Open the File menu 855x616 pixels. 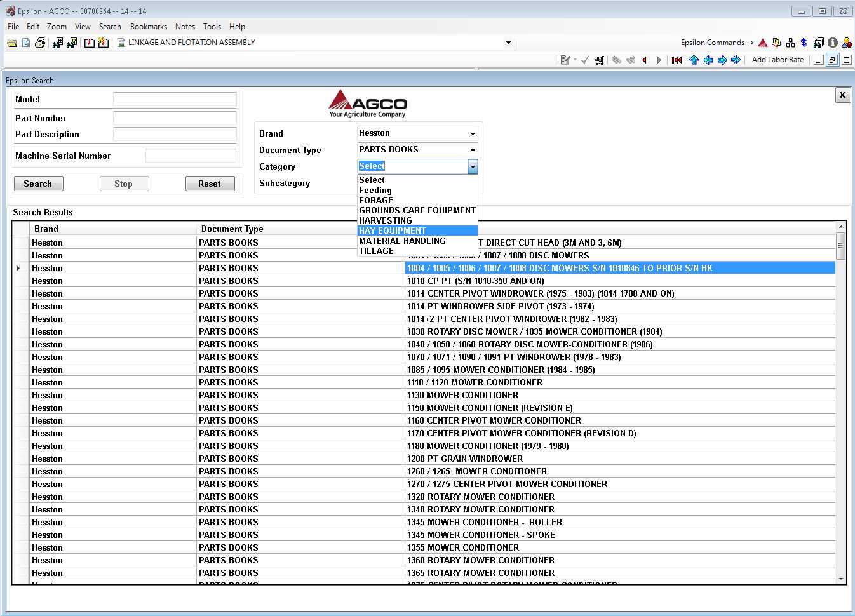click(13, 27)
